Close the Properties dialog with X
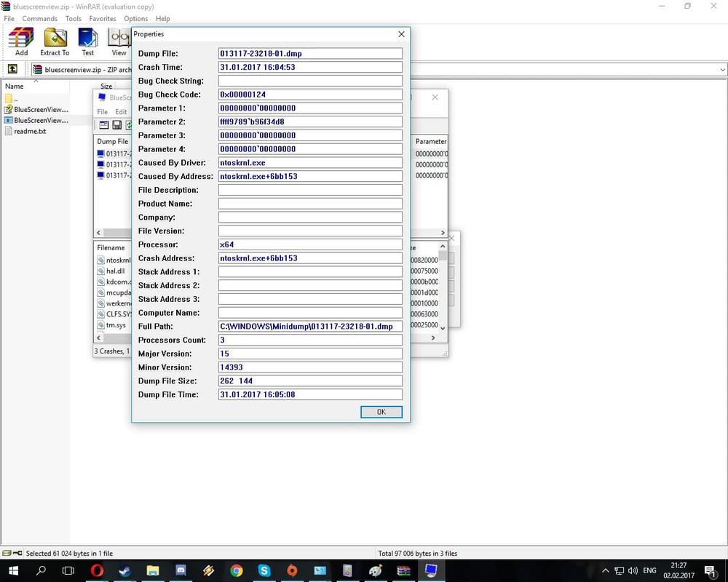The width and height of the screenshot is (728, 582). click(x=401, y=34)
